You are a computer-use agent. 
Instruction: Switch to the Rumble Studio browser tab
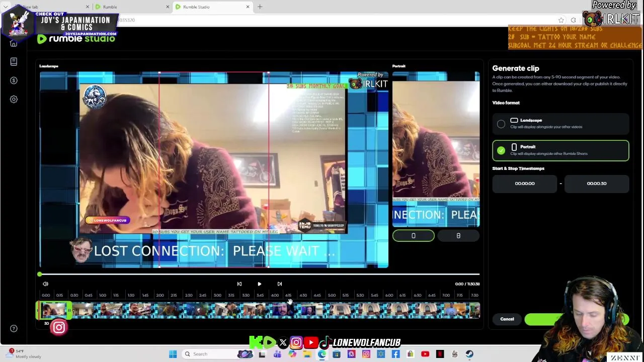coord(212,7)
